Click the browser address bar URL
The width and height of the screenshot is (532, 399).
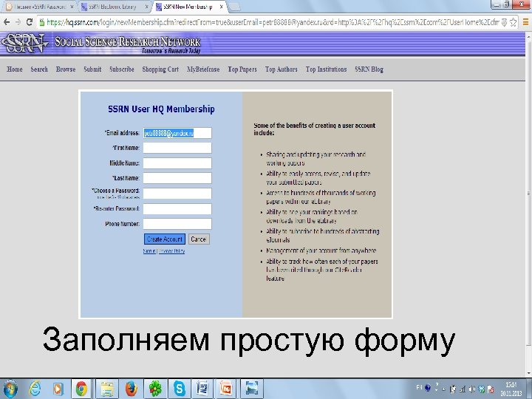[x=273, y=22]
